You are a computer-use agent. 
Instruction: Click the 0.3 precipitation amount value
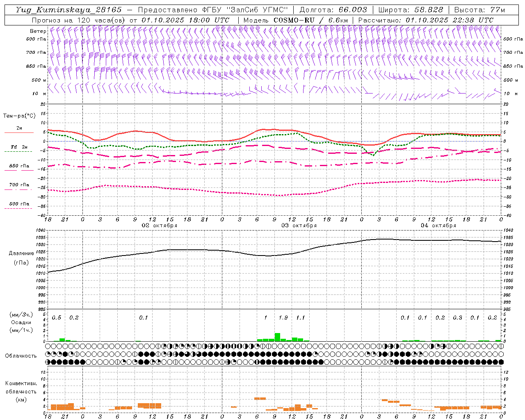coord(457,318)
